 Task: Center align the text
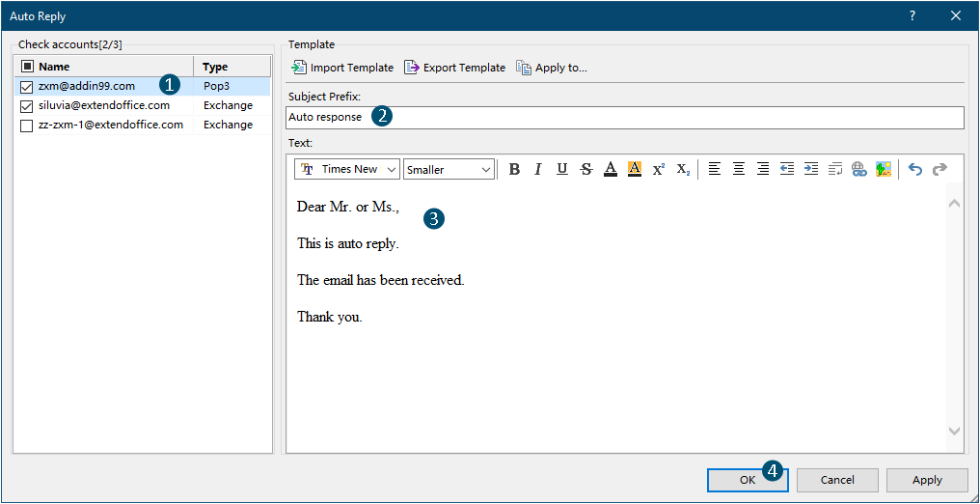[x=739, y=169]
